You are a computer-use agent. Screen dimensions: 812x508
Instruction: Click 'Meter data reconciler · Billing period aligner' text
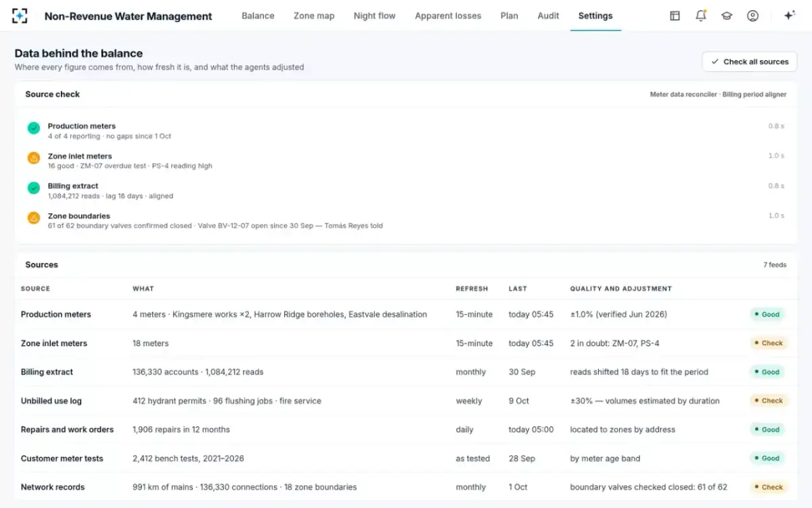coord(718,95)
